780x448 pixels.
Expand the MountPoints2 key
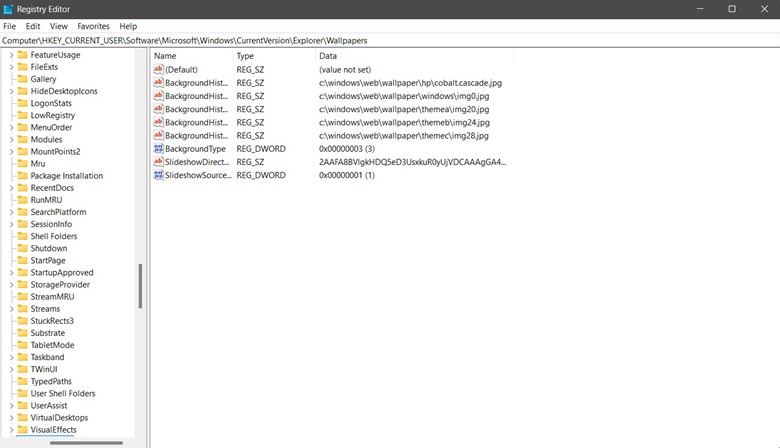coord(11,152)
